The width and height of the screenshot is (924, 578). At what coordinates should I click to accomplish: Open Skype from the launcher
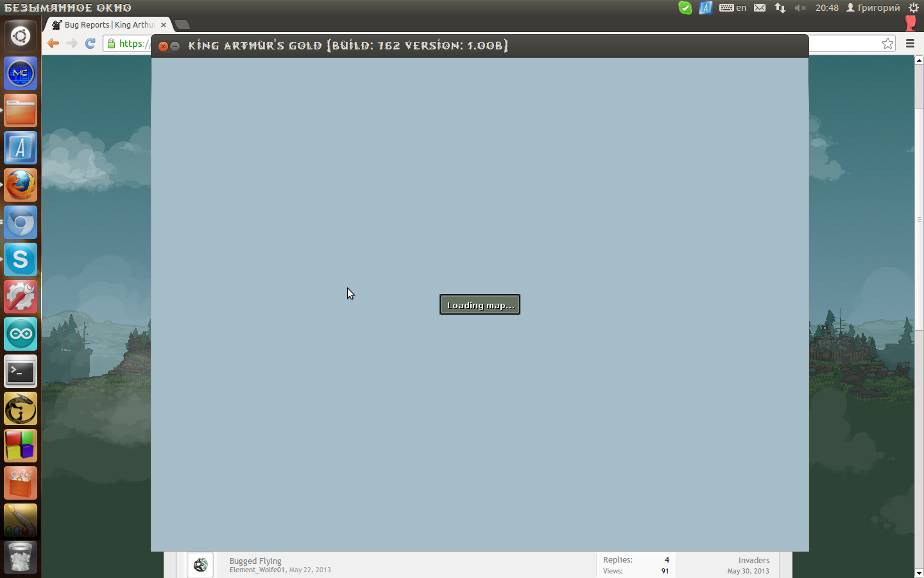coord(21,259)
